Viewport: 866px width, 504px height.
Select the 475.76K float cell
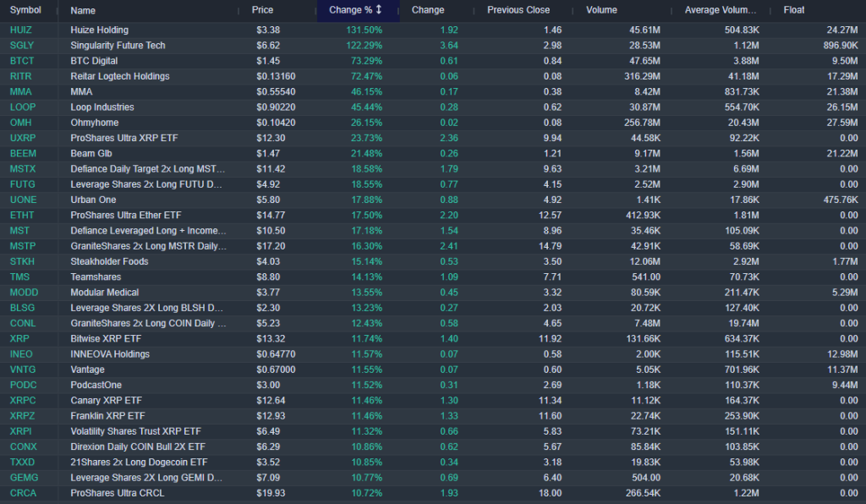point(841,200)
